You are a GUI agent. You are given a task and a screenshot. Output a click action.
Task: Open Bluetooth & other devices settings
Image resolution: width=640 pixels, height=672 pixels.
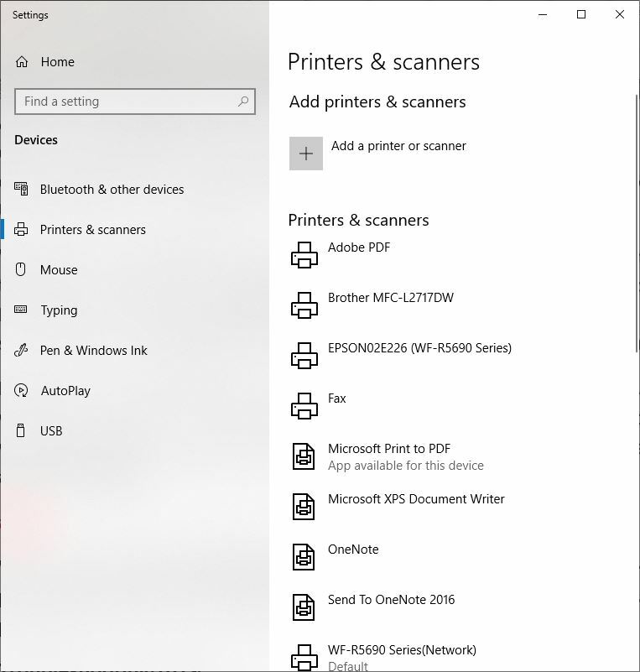(x=112, y=190)
